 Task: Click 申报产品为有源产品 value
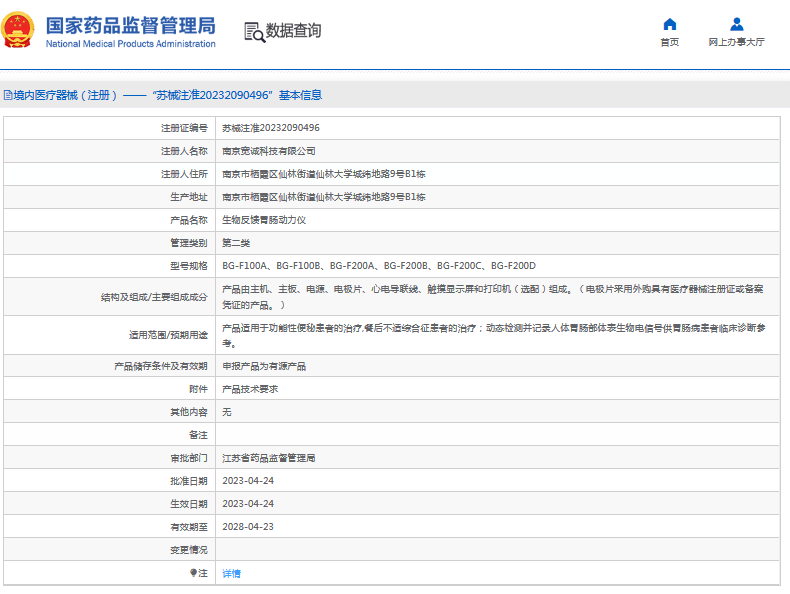coord(264,366)
